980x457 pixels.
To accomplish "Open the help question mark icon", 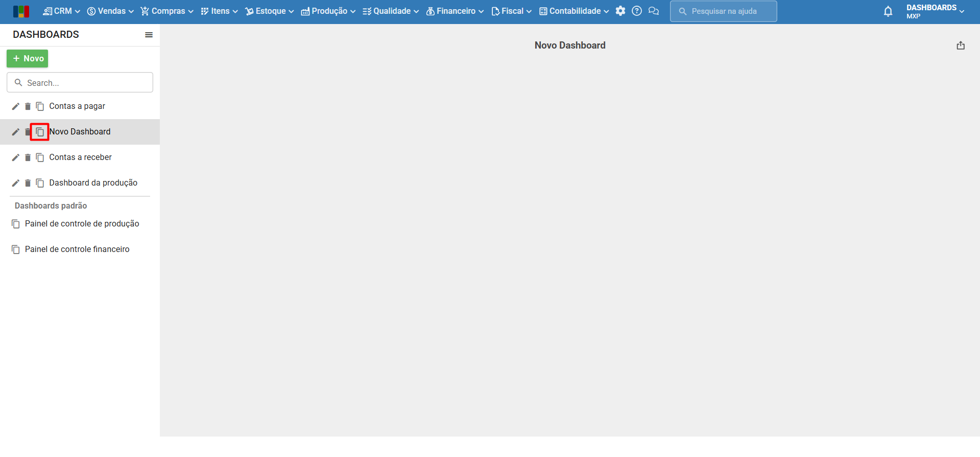I will point(637,11).
